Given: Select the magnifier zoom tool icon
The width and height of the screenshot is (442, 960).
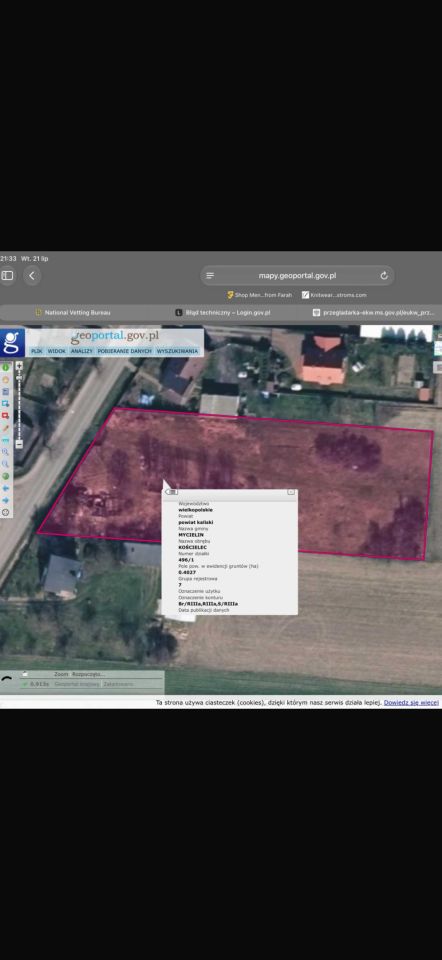Looking at the screenshot, I should click(x=6, y=452).
